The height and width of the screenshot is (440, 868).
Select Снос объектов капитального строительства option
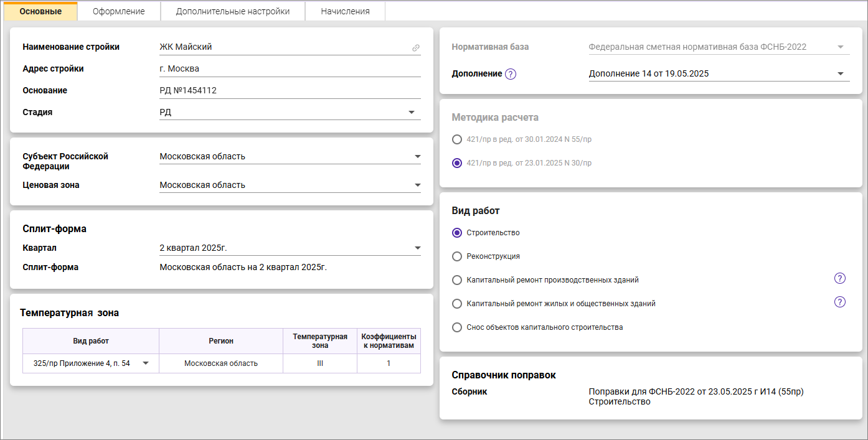457,327
